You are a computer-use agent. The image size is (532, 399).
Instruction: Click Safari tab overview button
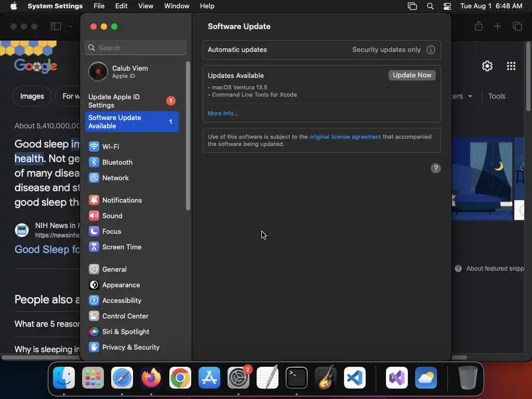tap(517, 26)
